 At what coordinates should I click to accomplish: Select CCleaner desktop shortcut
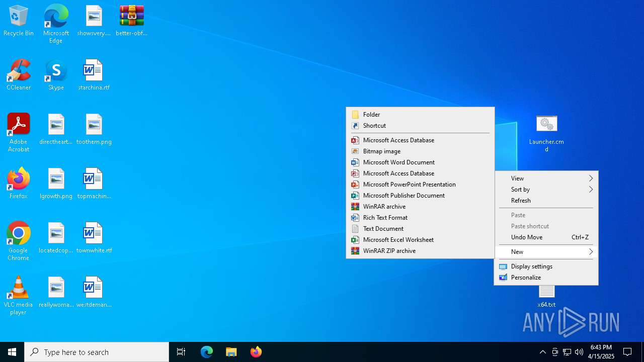coord(19,75)
